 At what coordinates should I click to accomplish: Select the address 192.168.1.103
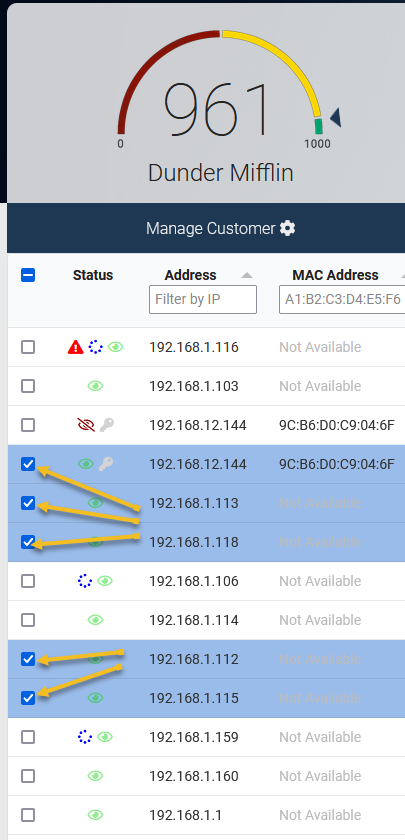pos(194,386)
